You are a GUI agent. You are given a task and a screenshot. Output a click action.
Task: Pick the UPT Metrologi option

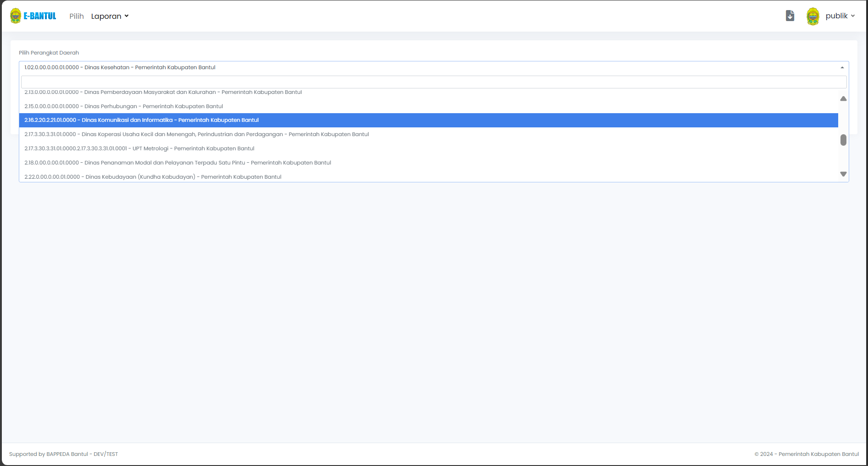[429, 148]
